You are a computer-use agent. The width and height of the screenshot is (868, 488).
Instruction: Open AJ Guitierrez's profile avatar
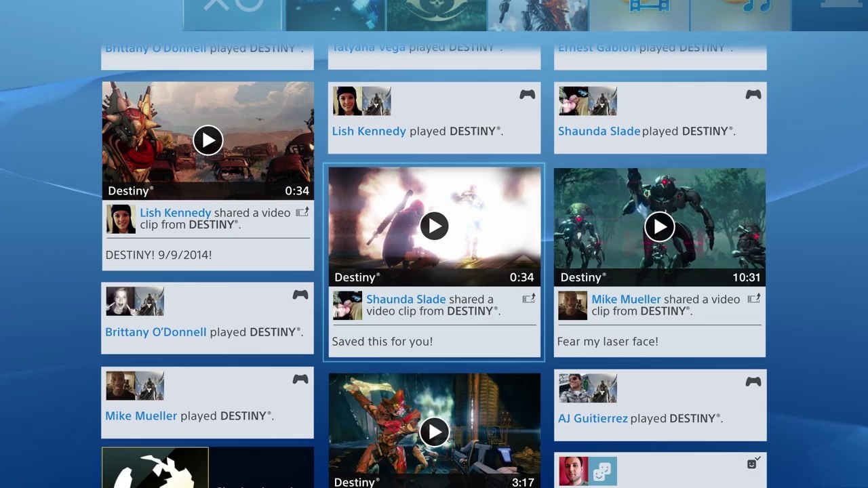pyautogui.click(x=573, y=388)
